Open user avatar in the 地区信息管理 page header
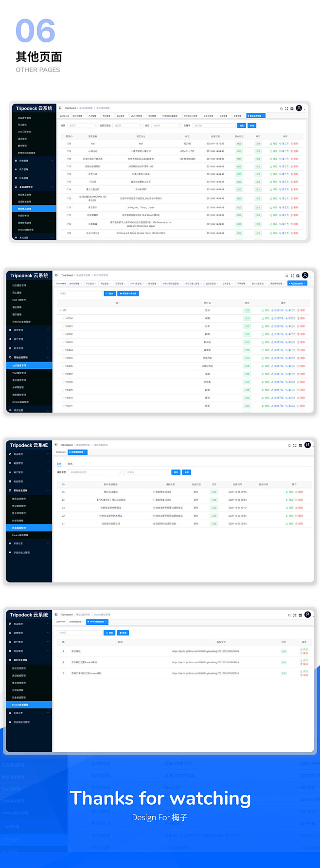Screen dimensions: 320x868 [x=305, y=275]
